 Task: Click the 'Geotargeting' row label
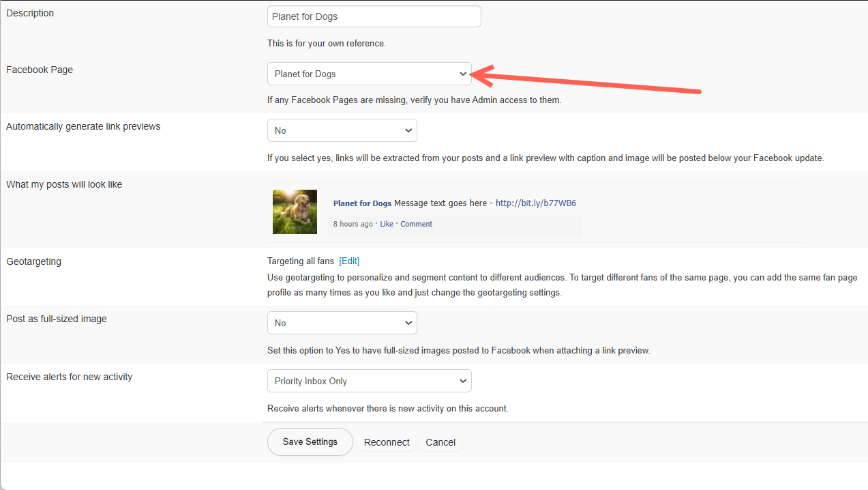pos(33,261)
